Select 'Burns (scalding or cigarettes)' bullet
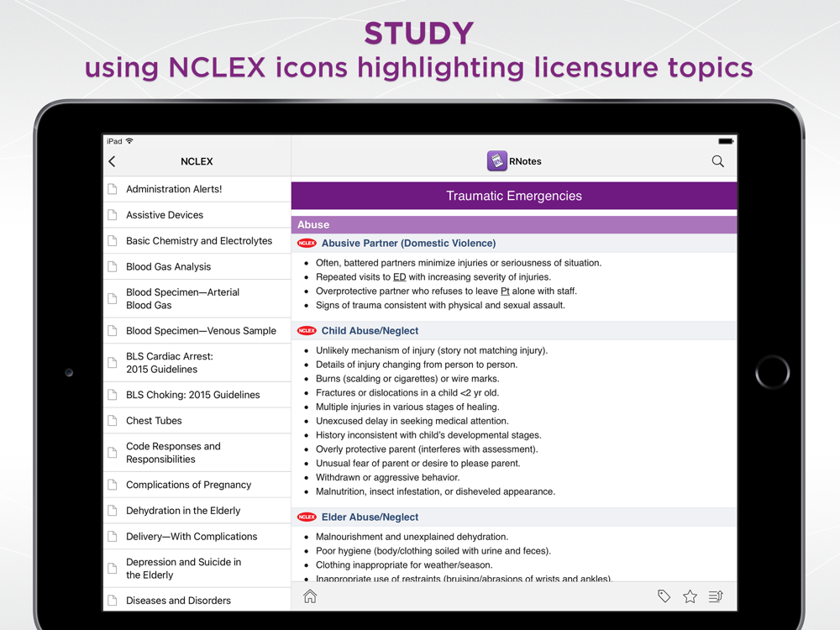This screenshot has width=840, height=630. point(407,379)
